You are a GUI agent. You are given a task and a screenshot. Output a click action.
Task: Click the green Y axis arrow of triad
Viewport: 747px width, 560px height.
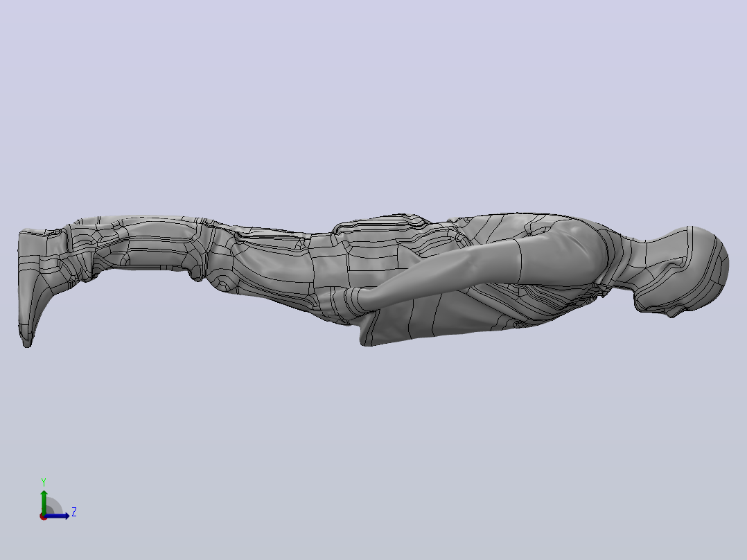click(44, 501)
